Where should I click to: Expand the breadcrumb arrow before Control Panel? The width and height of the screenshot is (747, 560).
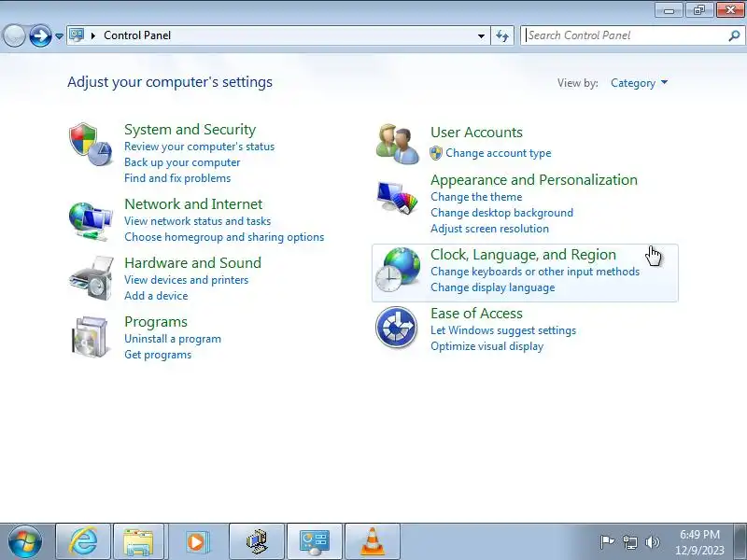coord(93,35)
